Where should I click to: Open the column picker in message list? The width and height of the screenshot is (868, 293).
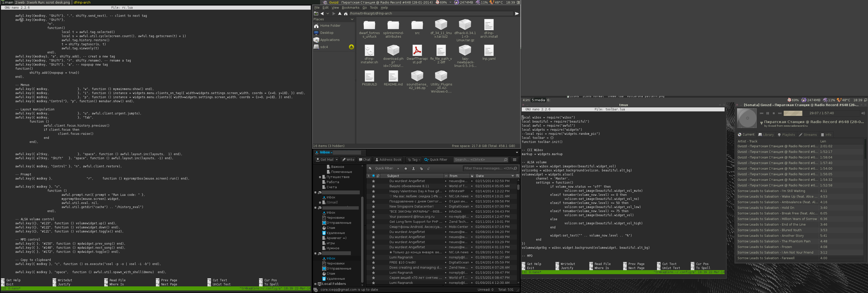(517, 176)
